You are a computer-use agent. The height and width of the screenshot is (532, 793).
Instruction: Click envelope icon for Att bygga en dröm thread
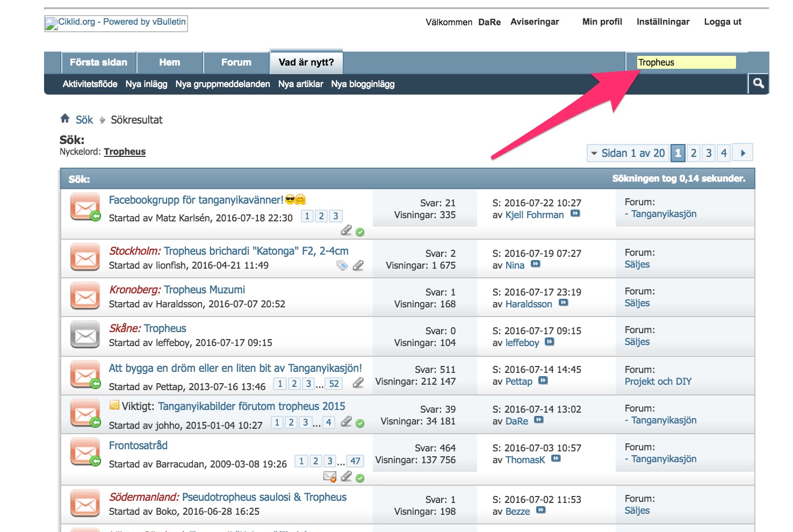click(85, 375)
